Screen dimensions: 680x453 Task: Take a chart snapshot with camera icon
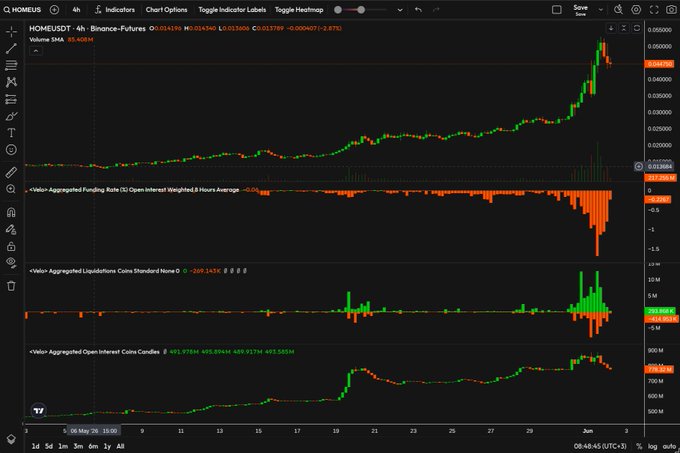[671, 10]
